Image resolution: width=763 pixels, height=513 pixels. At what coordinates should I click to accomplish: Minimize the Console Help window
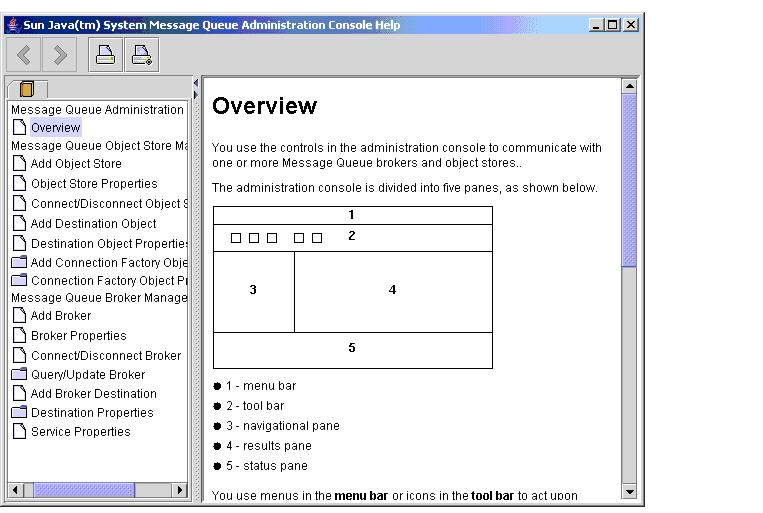[x=596, y=24]
